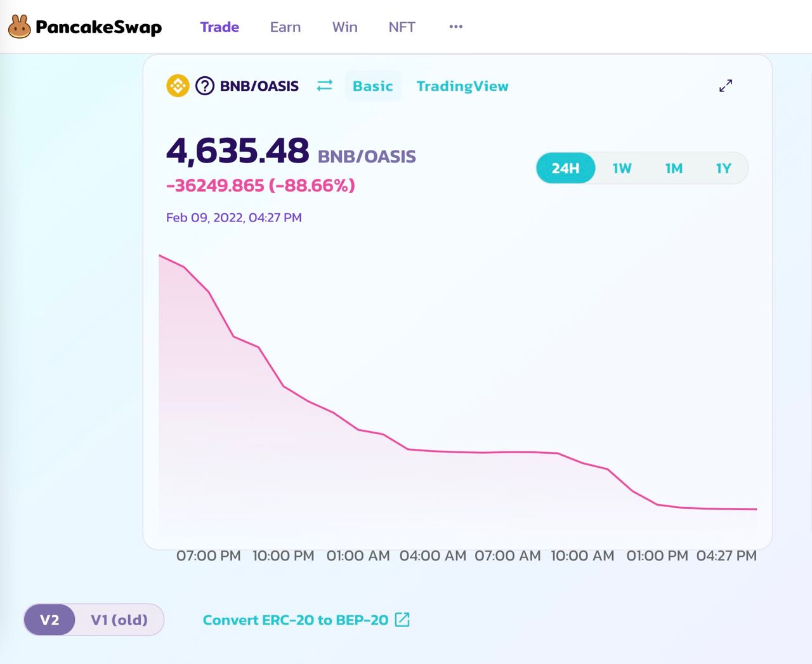Click the BNB coin icon
Screen dimensions: 812x664
pos(178,86)
